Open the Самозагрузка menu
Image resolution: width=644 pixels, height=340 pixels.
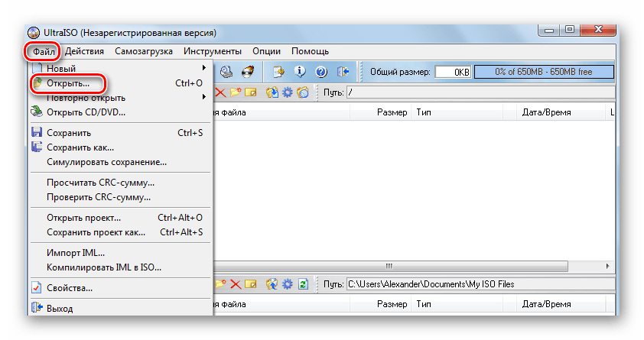click(144, 51)
